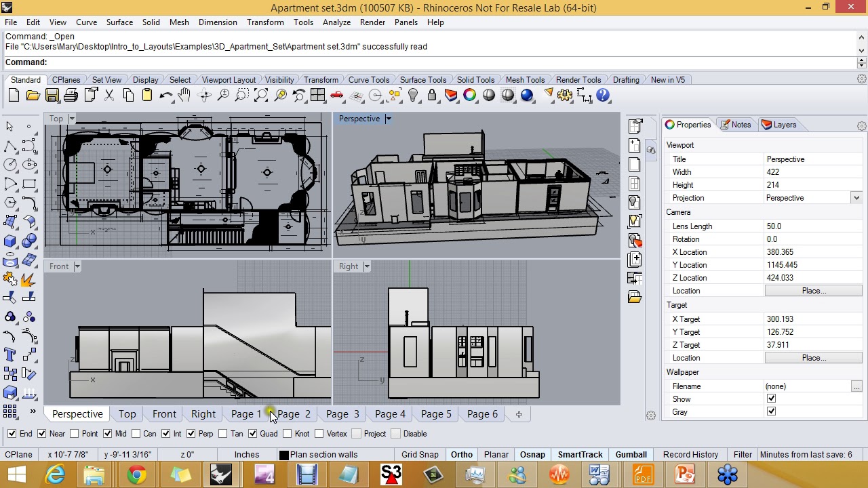Image resolution: width=868 pixels, height=488 pixels.
Task: Click the New file icon
Action: [x=14, y=96]
